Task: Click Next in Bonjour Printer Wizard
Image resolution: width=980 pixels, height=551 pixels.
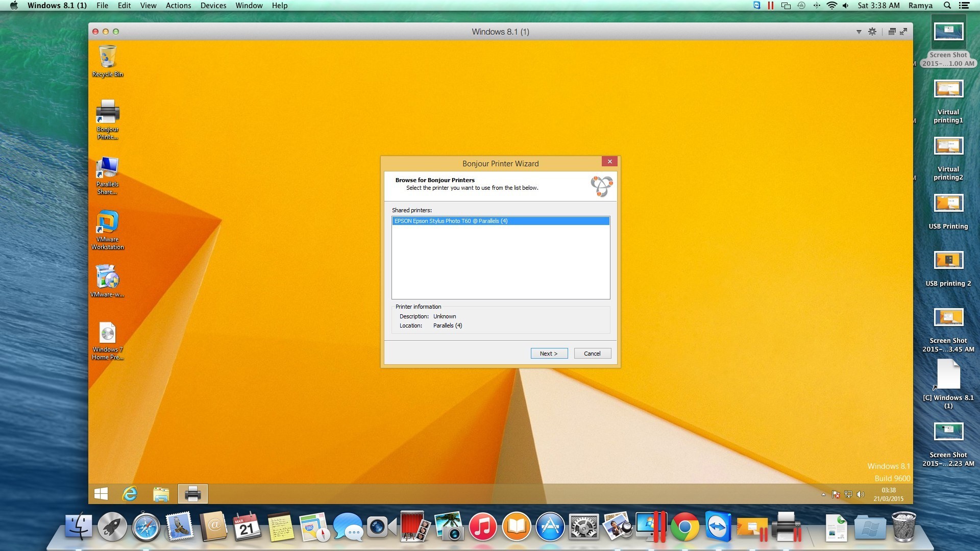Action: pyautogui.click(x=549, y=354)
